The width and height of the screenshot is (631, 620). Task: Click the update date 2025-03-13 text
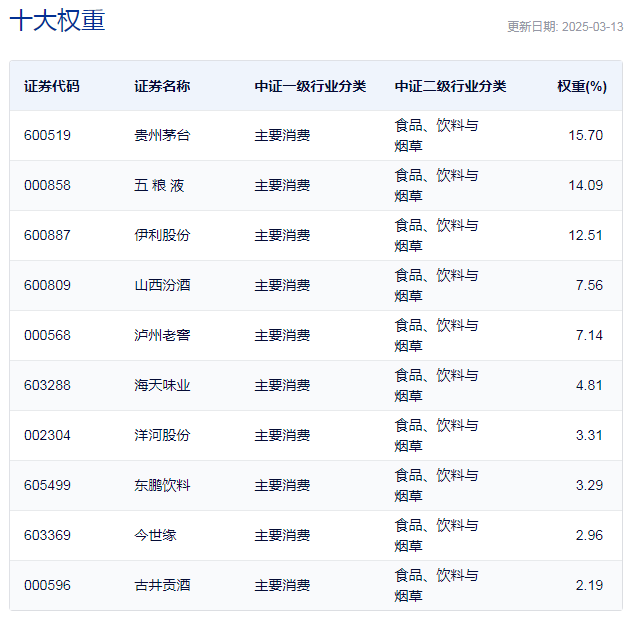pyautogui.click(x=592, y=27)
